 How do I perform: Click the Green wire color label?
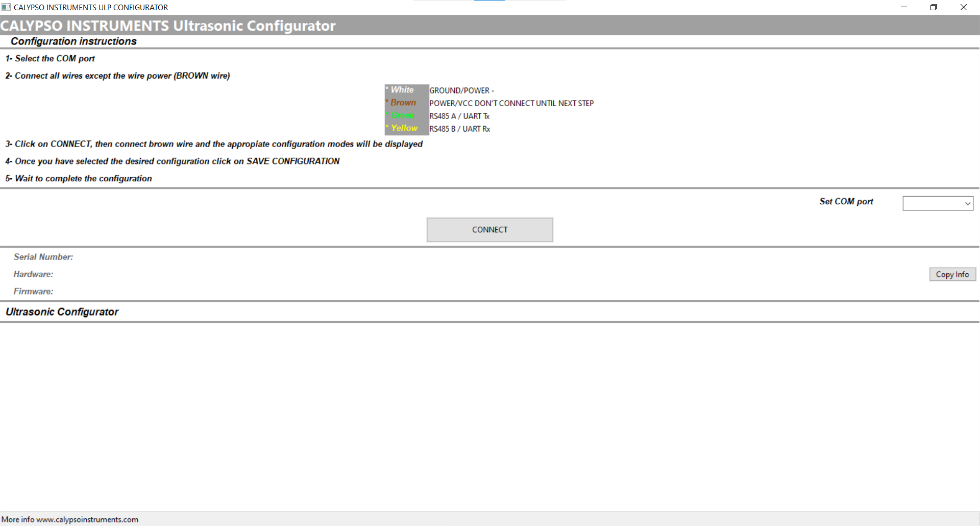coord(403,115)
